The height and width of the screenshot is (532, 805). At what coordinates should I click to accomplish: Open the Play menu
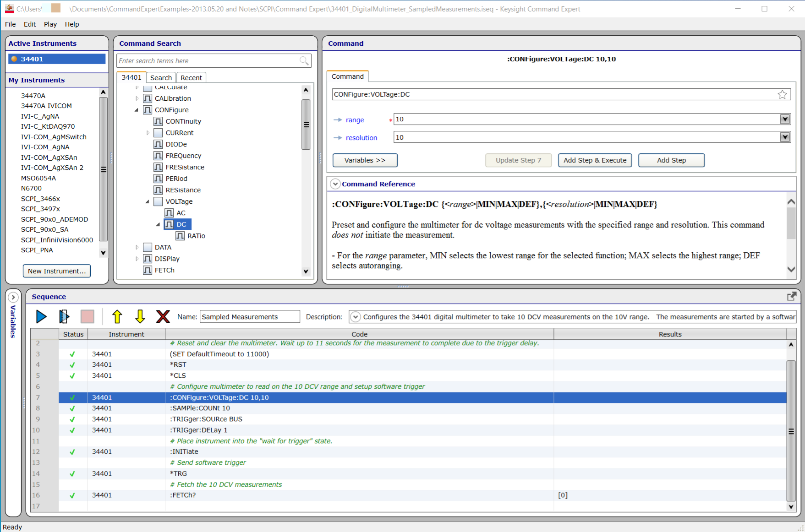(x=50, y=24)
